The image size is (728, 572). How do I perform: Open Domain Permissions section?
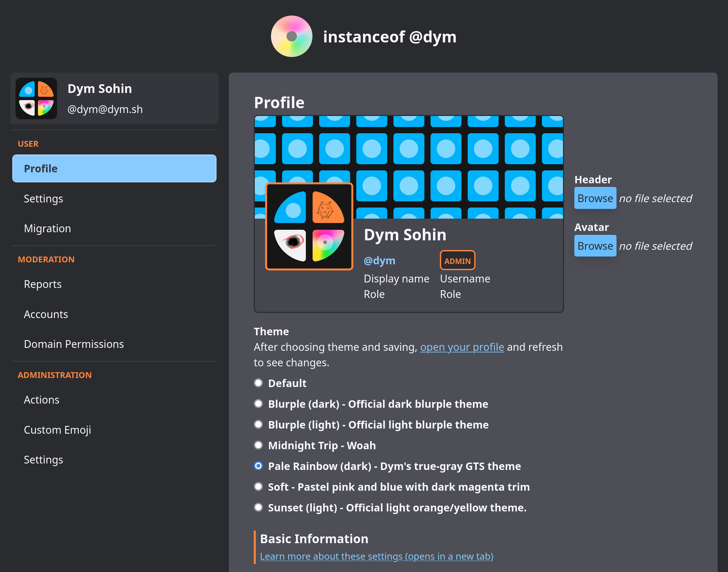[x=74, y=344]
